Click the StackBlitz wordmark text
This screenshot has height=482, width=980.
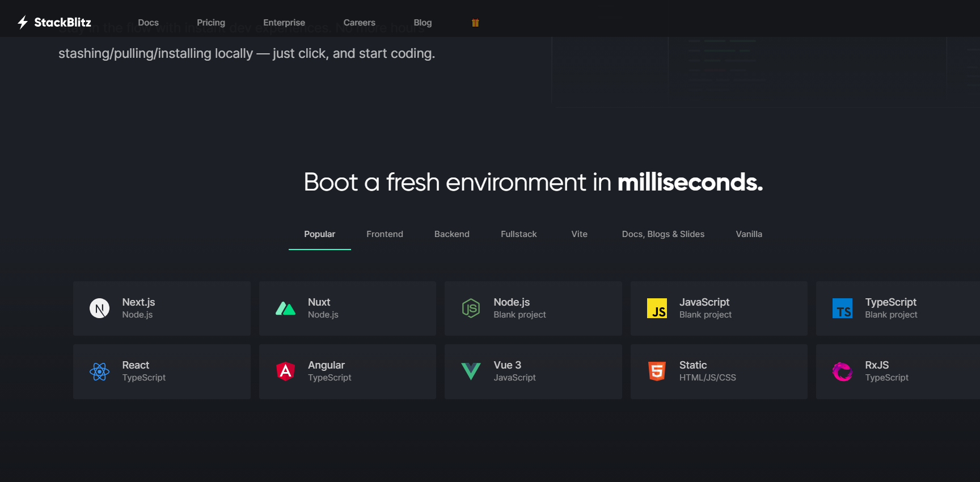62,23
